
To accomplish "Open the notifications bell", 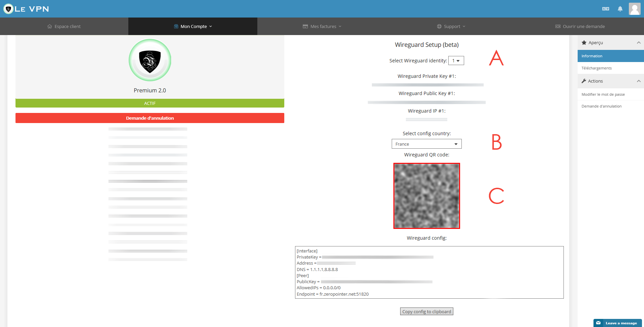I will click(620, 9).
